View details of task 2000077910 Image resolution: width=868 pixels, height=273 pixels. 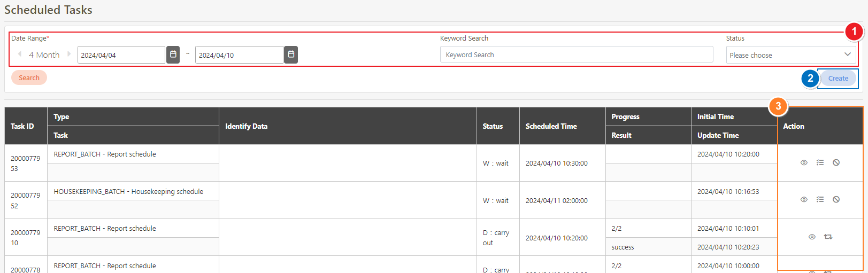[812, 237]
